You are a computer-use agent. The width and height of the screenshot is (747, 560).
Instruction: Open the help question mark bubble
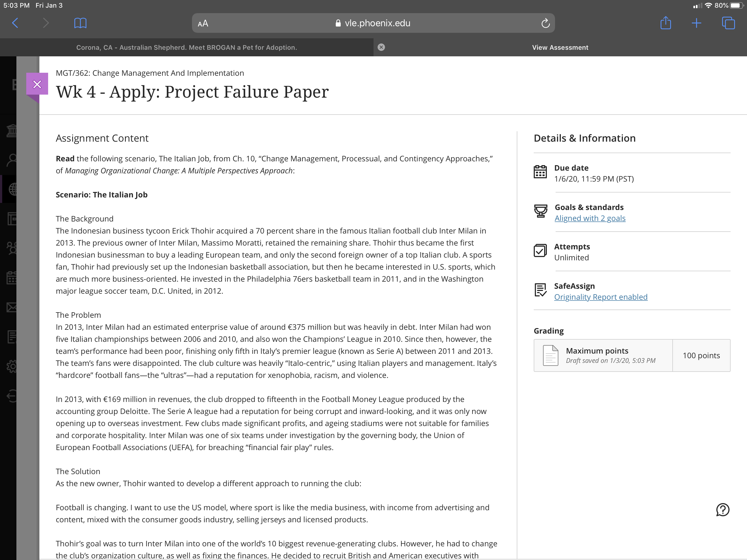click(x=723, y=510)
